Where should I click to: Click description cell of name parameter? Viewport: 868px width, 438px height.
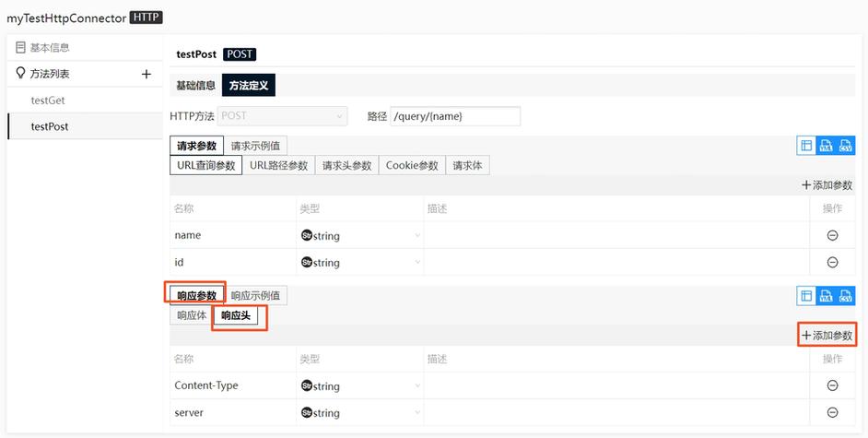616,235
